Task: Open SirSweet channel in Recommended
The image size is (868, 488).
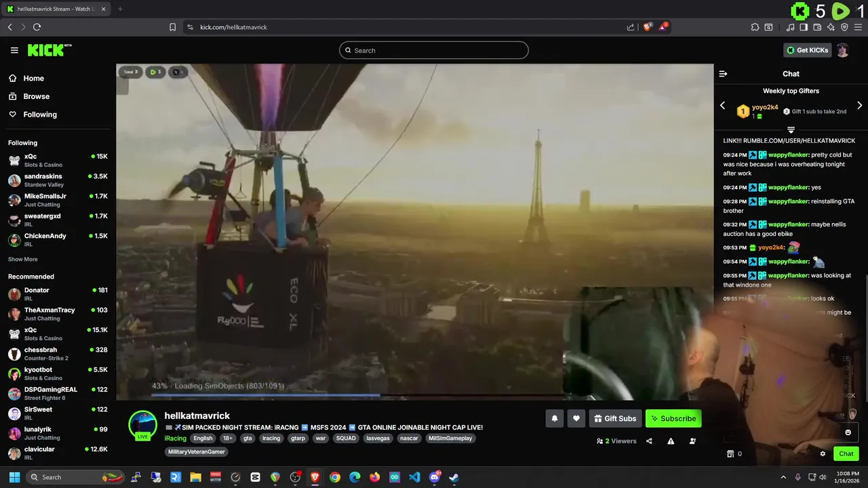Action: 58,413
